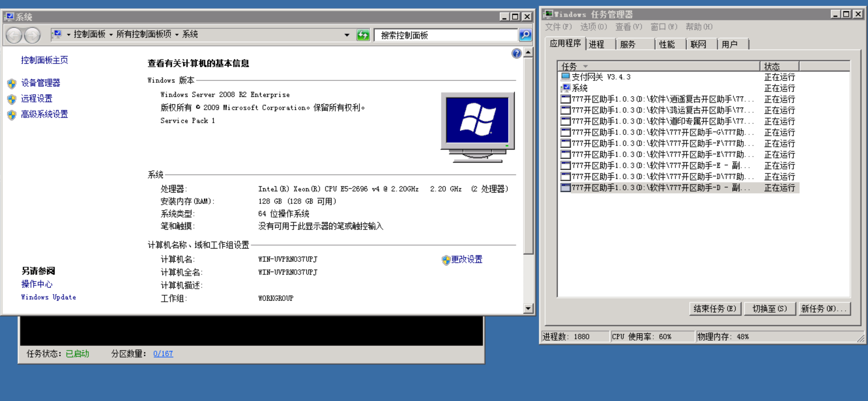Open the 操作中心 link

click(36, 284)
